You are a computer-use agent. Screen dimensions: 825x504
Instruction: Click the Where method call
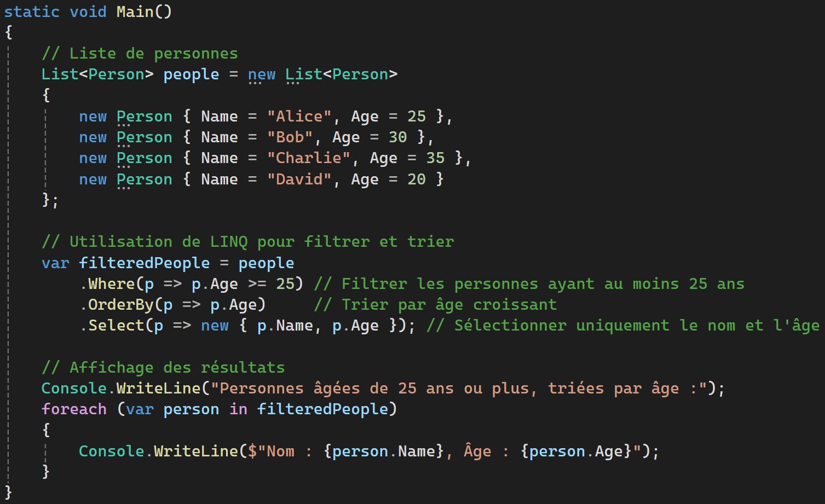pyautogui.click(x=111, y=284)
